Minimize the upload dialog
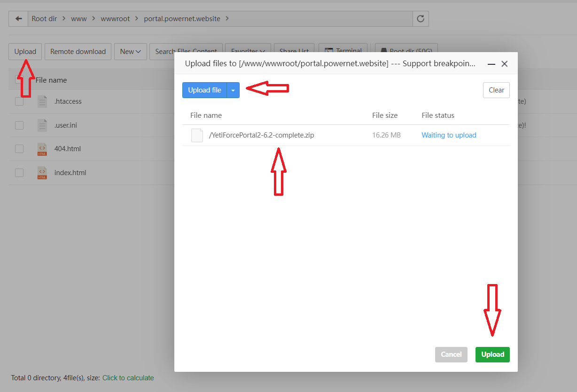Screen dimensions: 577x392 point(491,64)
